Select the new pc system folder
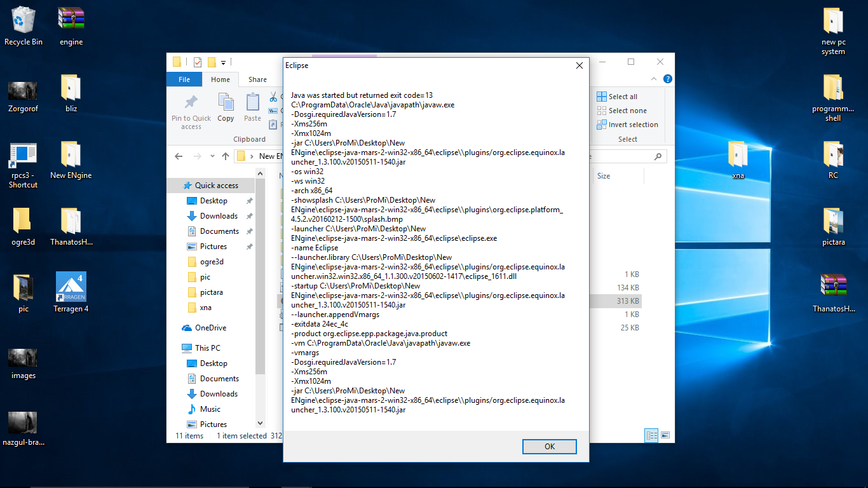The height and width of the screenshot is (488, 868). (x=833, y=30)
